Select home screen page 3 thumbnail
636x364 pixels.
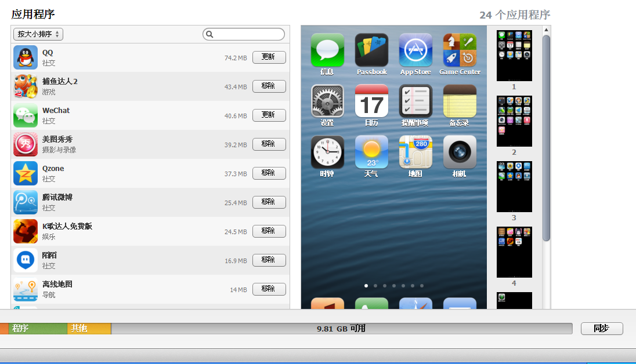514,187
